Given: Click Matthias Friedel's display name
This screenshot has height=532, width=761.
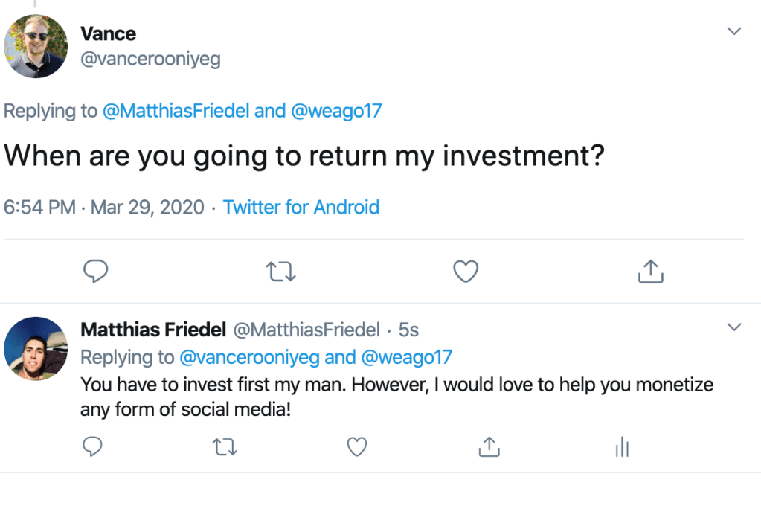Looking at the screenshot, I should coord(153,329).
